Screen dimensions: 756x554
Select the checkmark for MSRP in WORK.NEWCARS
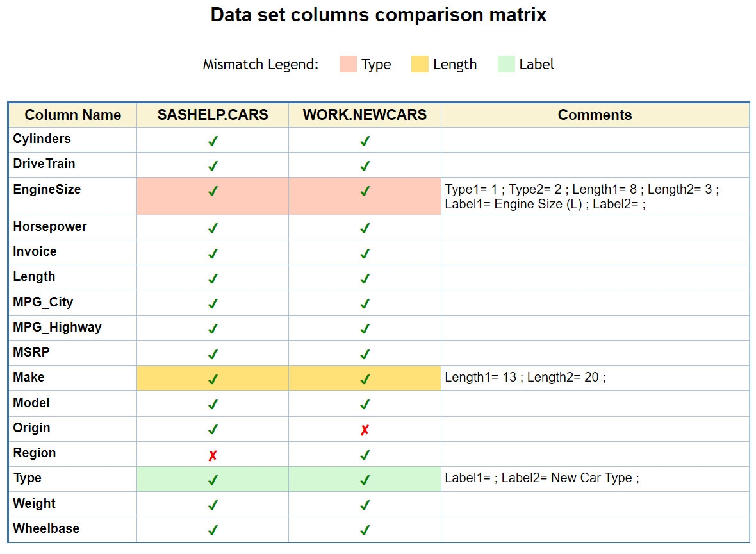pos(364,353)
